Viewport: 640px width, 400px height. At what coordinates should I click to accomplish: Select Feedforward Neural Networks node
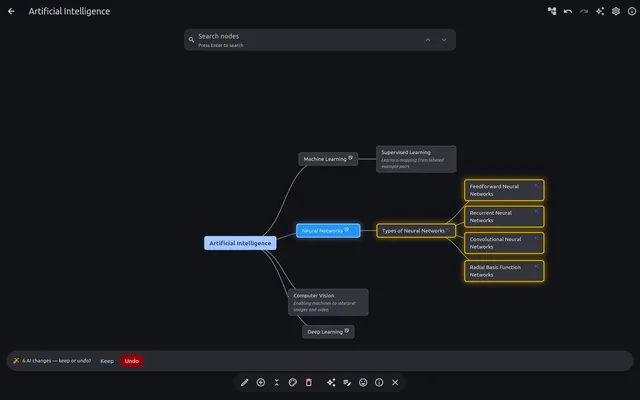pos(504,190)
